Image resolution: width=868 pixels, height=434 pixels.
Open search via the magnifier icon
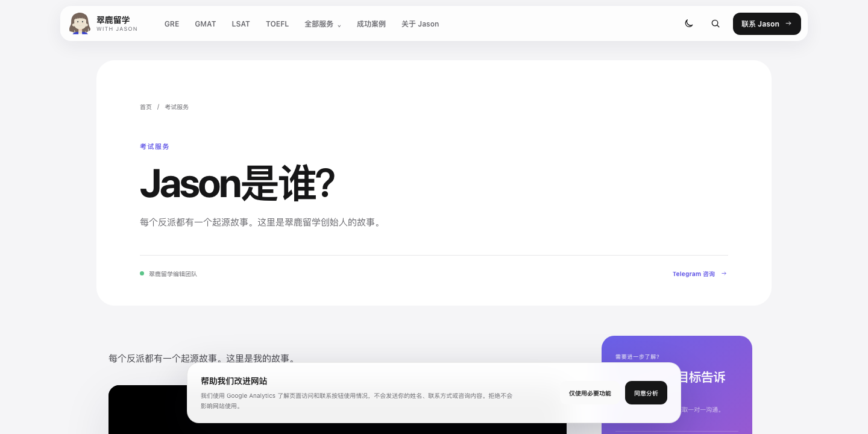(715, 24)
